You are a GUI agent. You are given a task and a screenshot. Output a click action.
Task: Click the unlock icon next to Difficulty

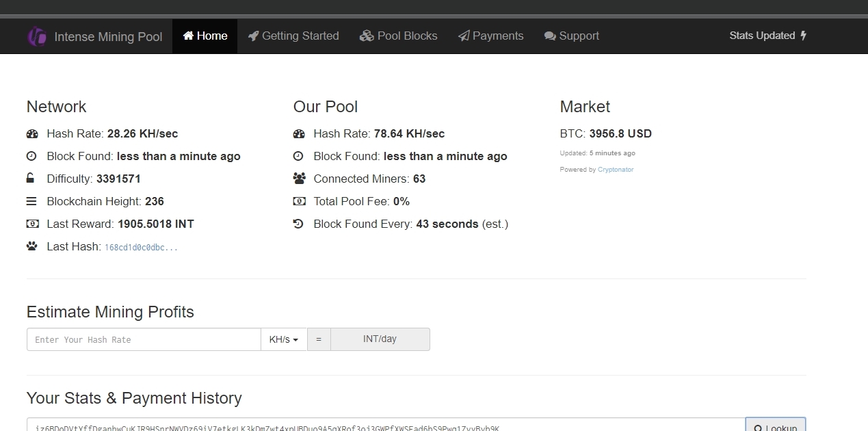(31, 179)
